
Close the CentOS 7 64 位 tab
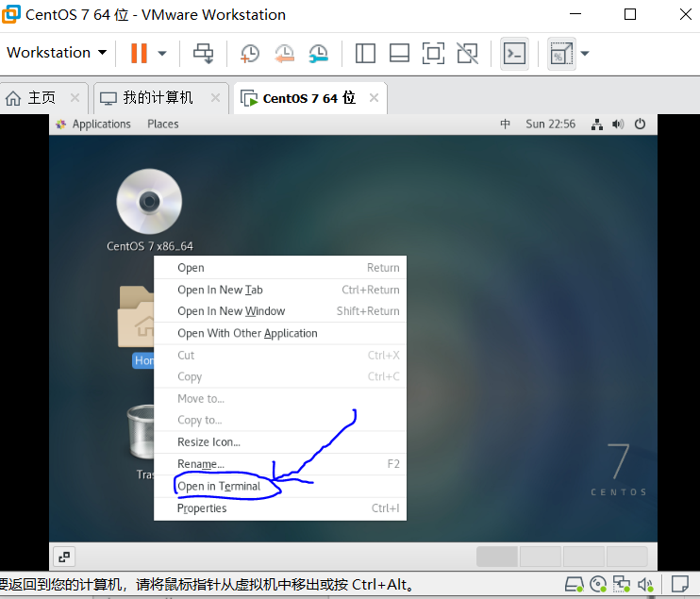click(375, 98)
